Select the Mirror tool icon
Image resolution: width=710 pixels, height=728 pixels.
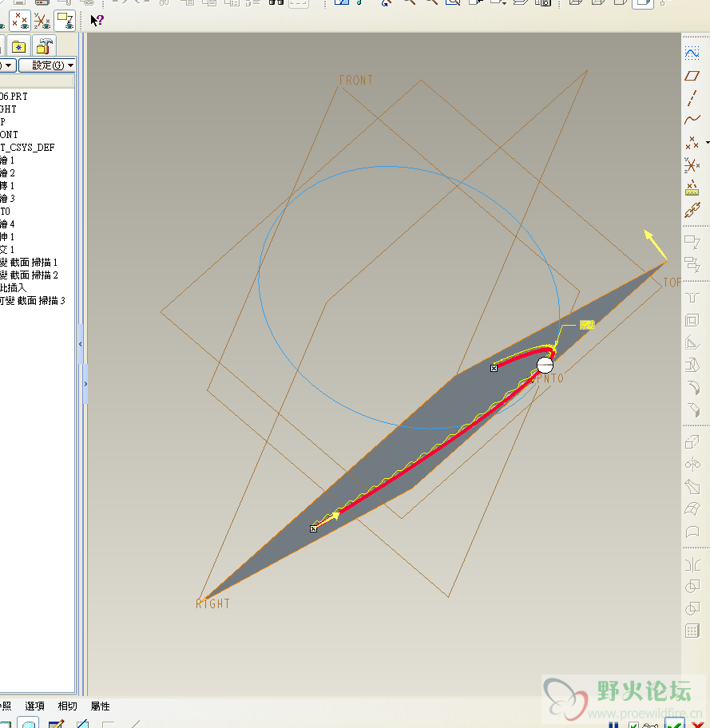pos(692,565)
